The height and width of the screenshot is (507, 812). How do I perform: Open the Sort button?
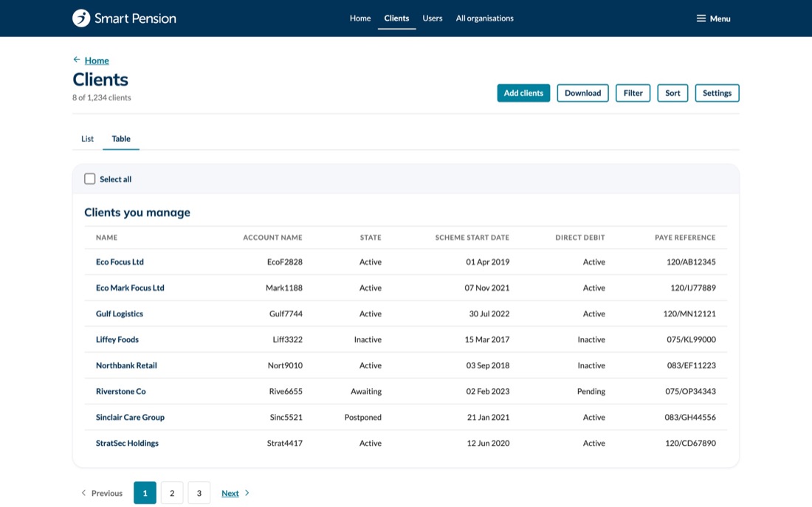pyautogui.click(x=672, y=93)
